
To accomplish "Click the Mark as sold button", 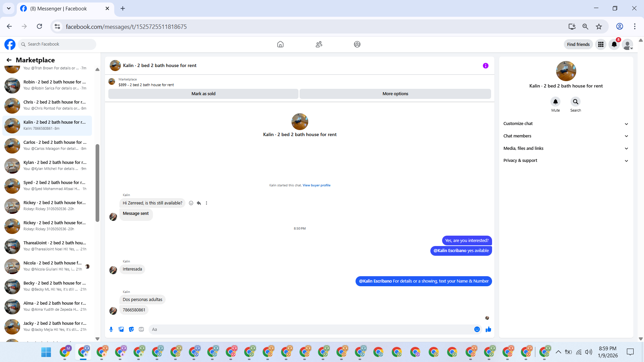I will 203,94.
